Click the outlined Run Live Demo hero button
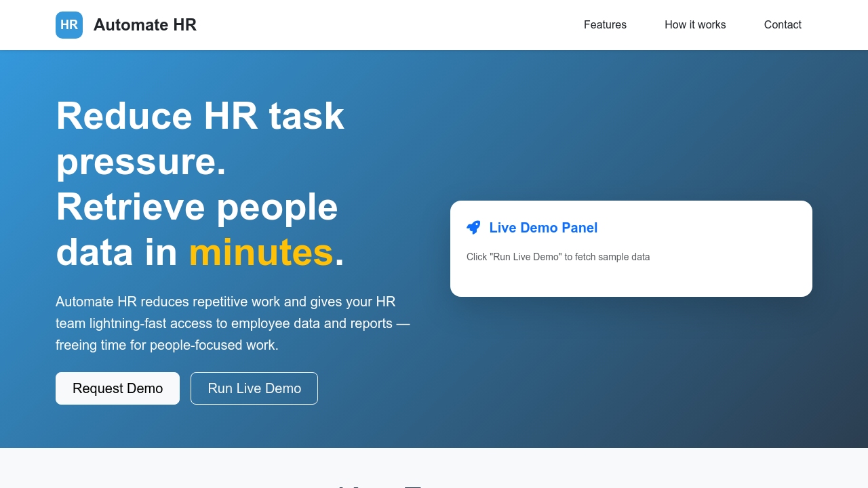The image size is (868, 488). coord(254,388)
